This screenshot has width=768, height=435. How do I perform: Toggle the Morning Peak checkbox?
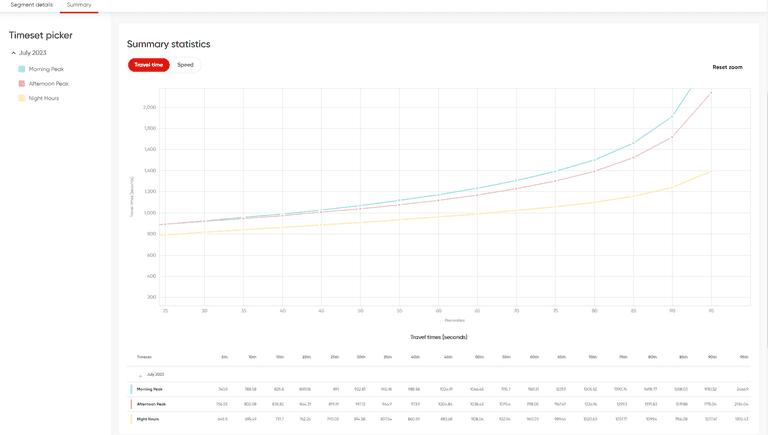tap(22, 69)
